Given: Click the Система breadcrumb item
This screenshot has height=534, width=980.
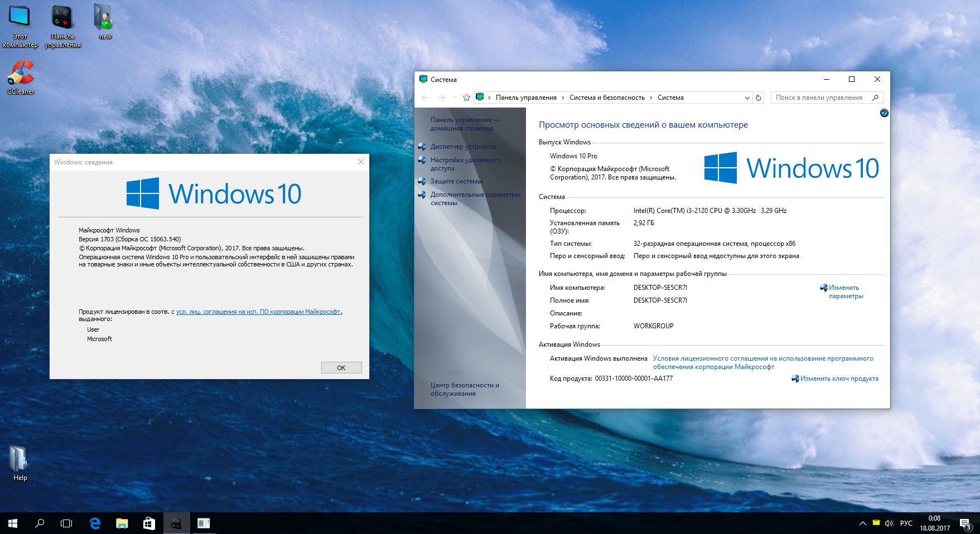Looking at the screenshot, I should pyautogui.click(x=670, y=98).
